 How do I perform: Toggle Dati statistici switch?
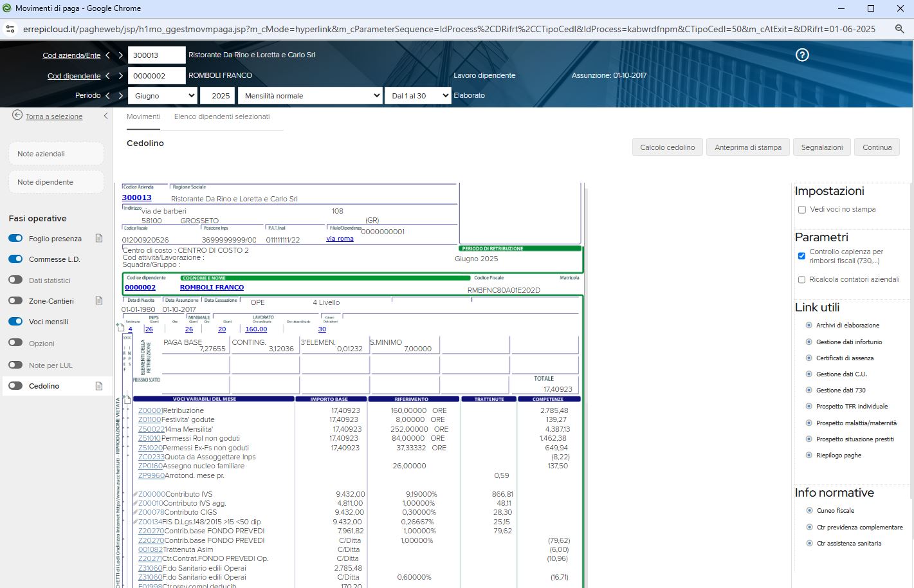[x=15, y=280]
